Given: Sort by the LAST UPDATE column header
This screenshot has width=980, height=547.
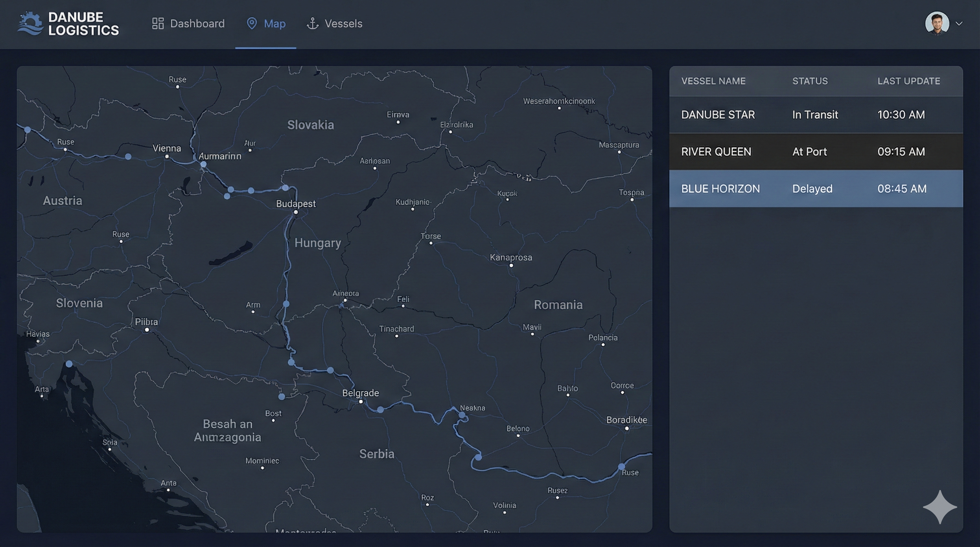Looking at the screenshot, I should tap(908, 81).
